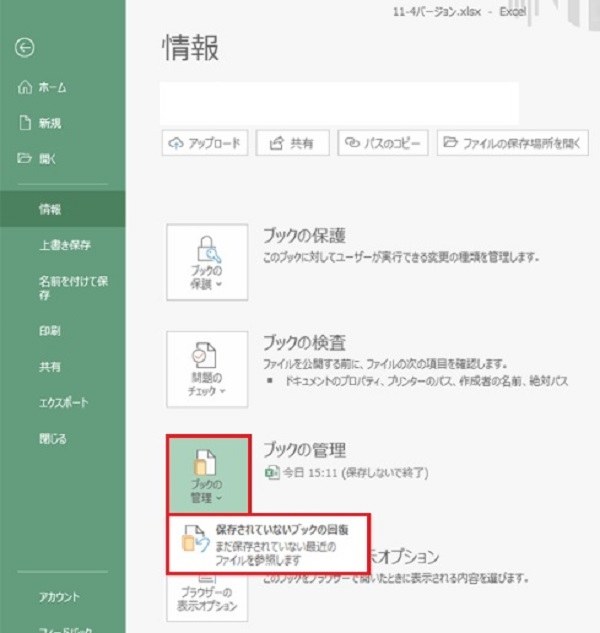Click the 共有 button below the file path
Image resolution: width=600 pixels, height=633 pixels.
coord(292,143)
